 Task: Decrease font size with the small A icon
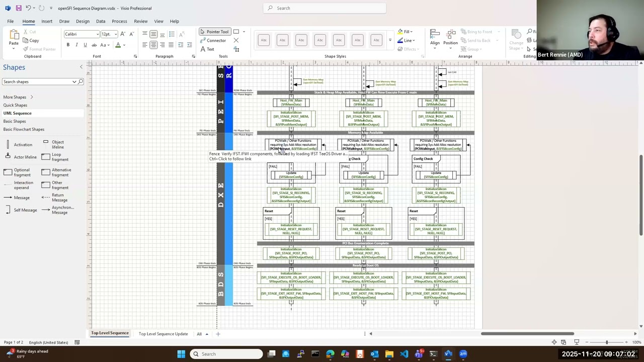point(131,34)
